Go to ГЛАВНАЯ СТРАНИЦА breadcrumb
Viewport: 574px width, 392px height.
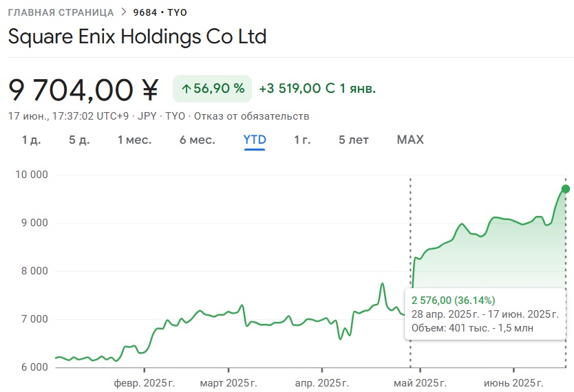click(61, 12)
